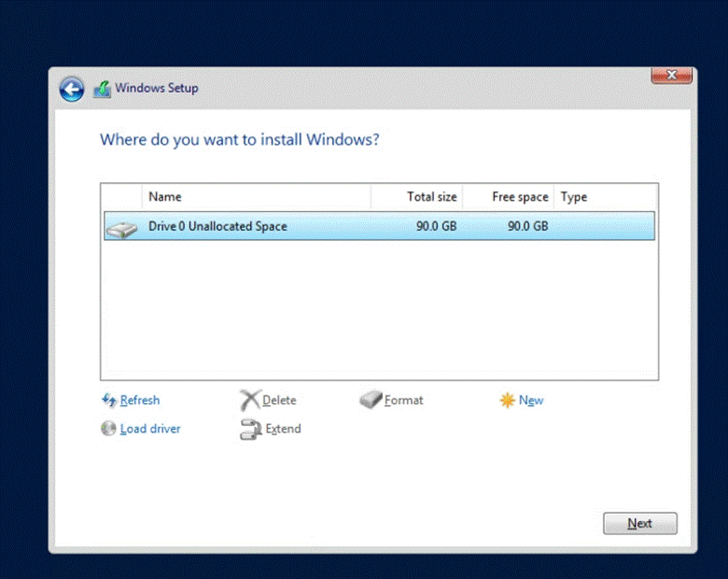This screenshot has height=579, width=728.
Task: Close the Windows Setup dialog
Action: coord(671,76)
